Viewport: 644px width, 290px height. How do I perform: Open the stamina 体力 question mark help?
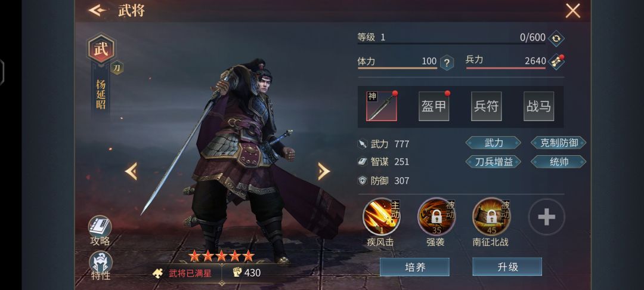tap(447, 63)
